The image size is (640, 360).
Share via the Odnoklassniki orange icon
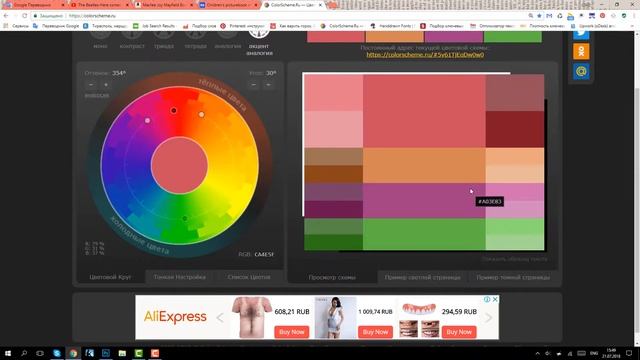coord(581,51)
